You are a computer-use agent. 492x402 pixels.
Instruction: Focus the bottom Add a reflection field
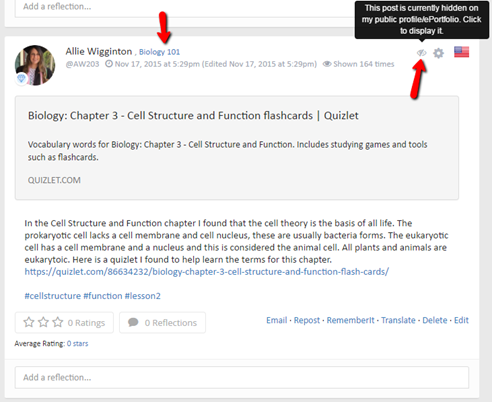[x=242, y=377]
